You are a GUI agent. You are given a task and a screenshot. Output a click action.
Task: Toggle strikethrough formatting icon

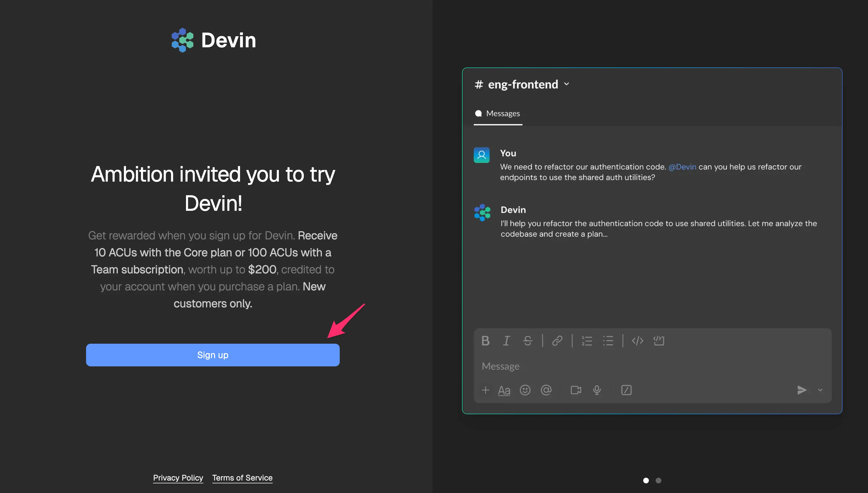tap(527, 341)
